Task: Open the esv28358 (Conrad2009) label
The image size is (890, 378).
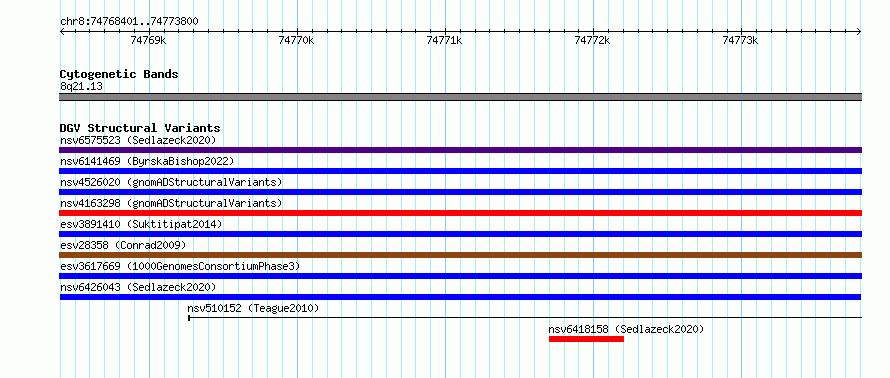Action: (123, 245)
